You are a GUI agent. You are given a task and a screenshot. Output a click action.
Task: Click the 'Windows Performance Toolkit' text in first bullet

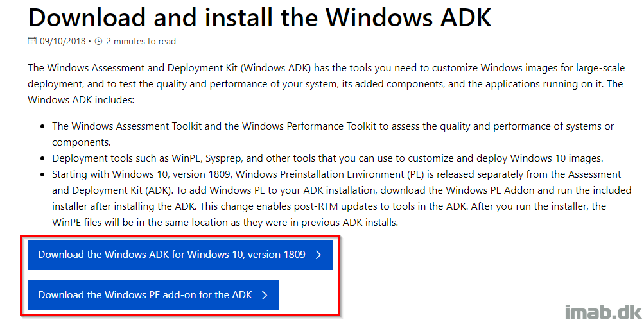point(309,126)
